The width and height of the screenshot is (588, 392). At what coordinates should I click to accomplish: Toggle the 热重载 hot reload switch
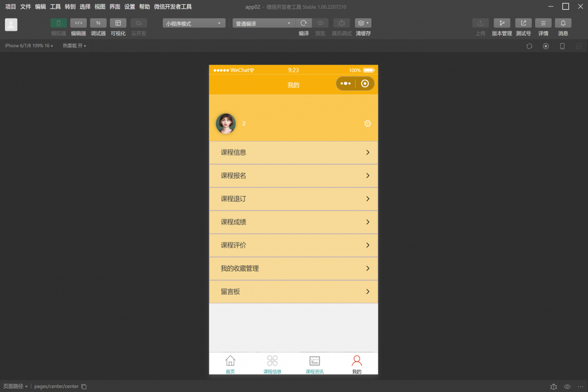click(x=73, y=46)
